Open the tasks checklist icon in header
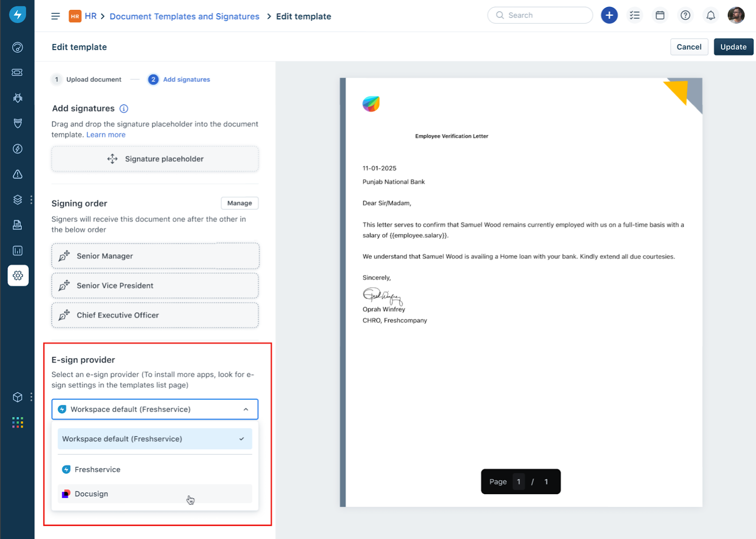 pos(635,15)
